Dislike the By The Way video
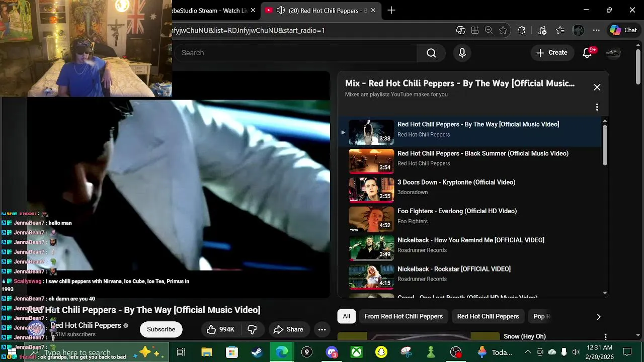Screen dimensions: 644x362 pyautogui.click(x=252, y=329)
